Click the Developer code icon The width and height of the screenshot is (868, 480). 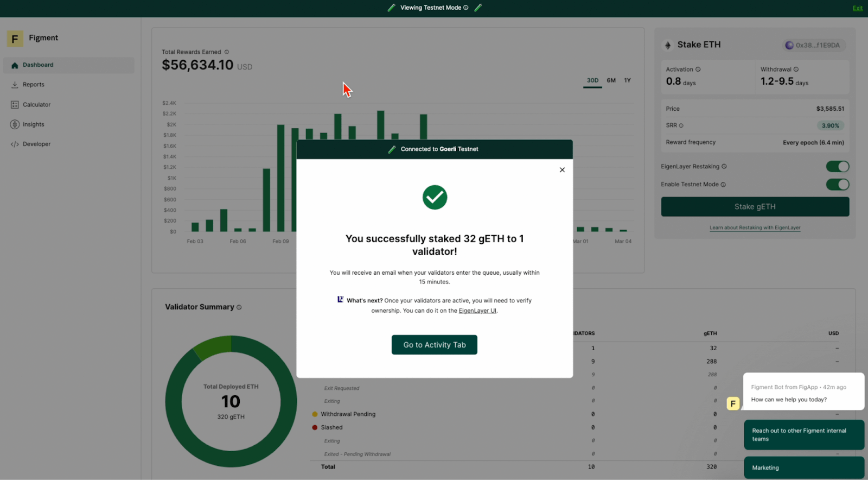[15, 144]
